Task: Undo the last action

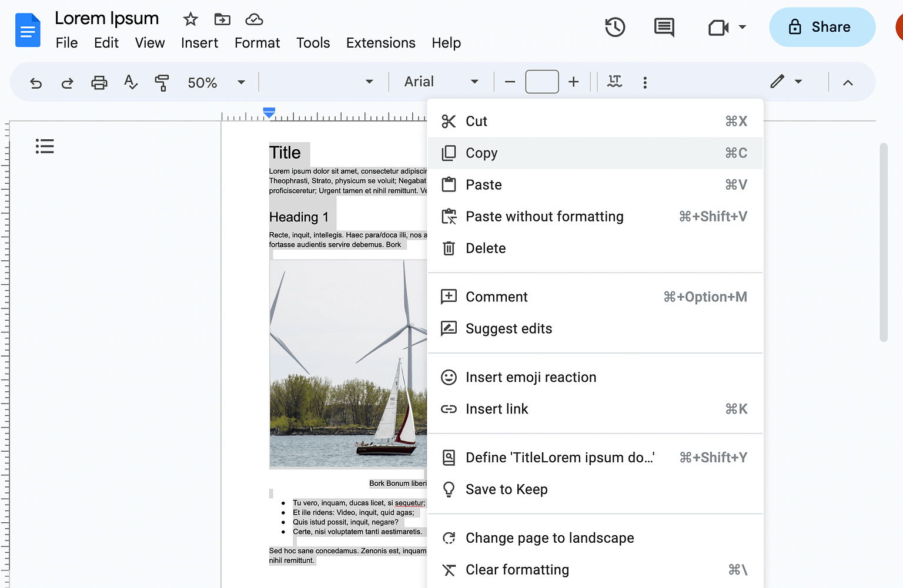Action: click(36, 82)
